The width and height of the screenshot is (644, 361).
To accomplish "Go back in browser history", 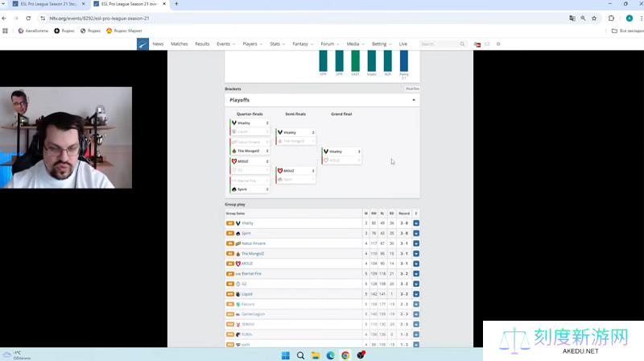I will 4,18.
